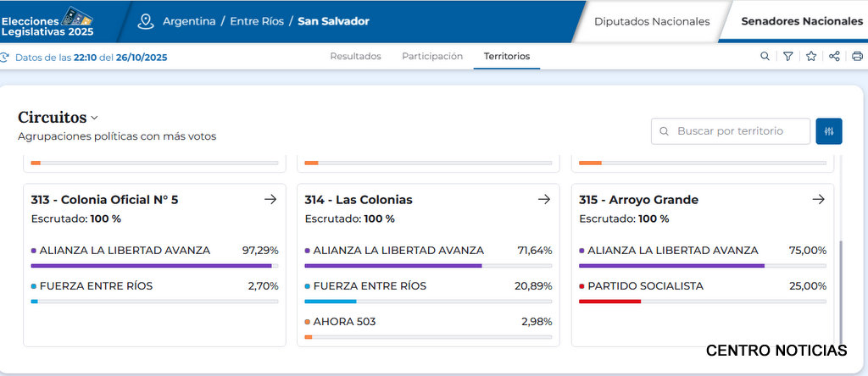Open arrow for 313 - Colonia Oficial N° 5

[x=270, y=200]
